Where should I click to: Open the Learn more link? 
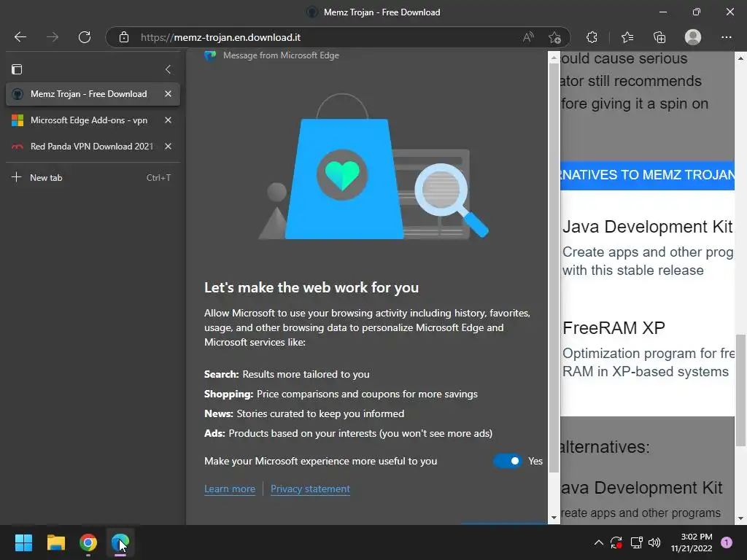(230, 489)
